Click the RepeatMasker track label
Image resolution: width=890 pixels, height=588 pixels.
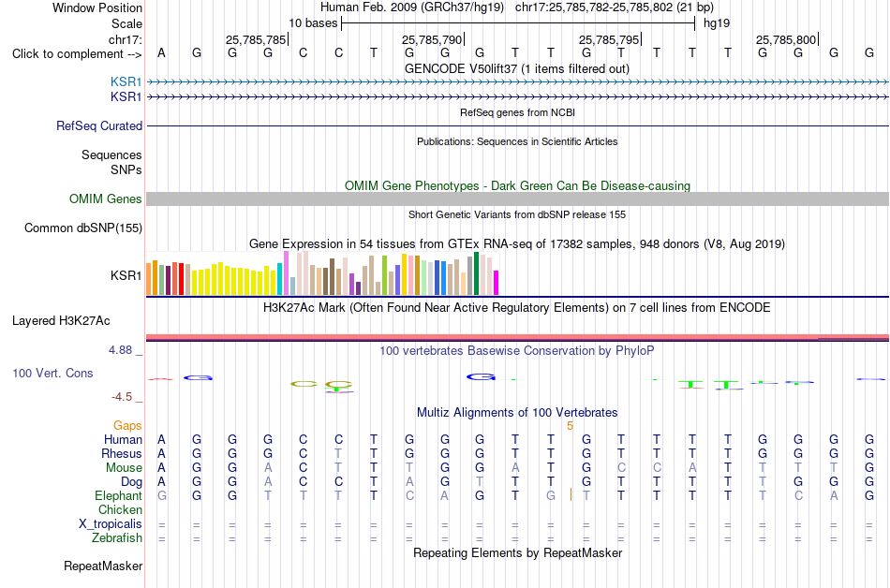pos(103,566)
